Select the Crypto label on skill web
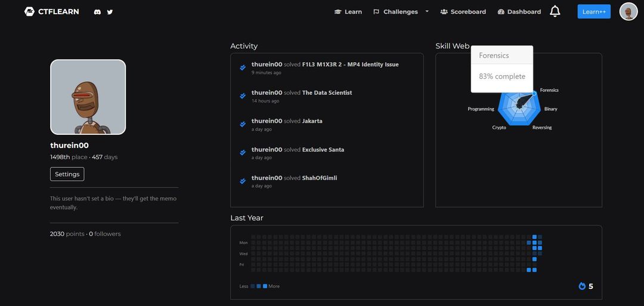This screenshot has height=306, width=644. pyautogui.click(x=499, y=128)
